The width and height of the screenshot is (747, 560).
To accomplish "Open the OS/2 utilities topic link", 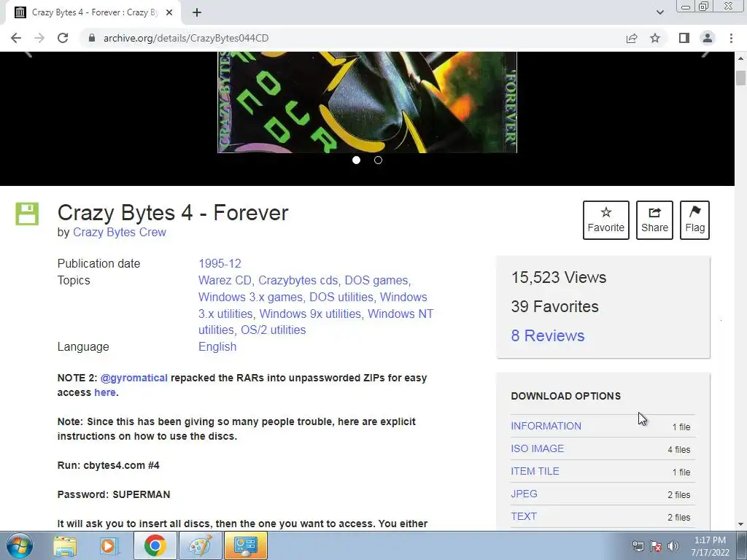I will (274, 330).
